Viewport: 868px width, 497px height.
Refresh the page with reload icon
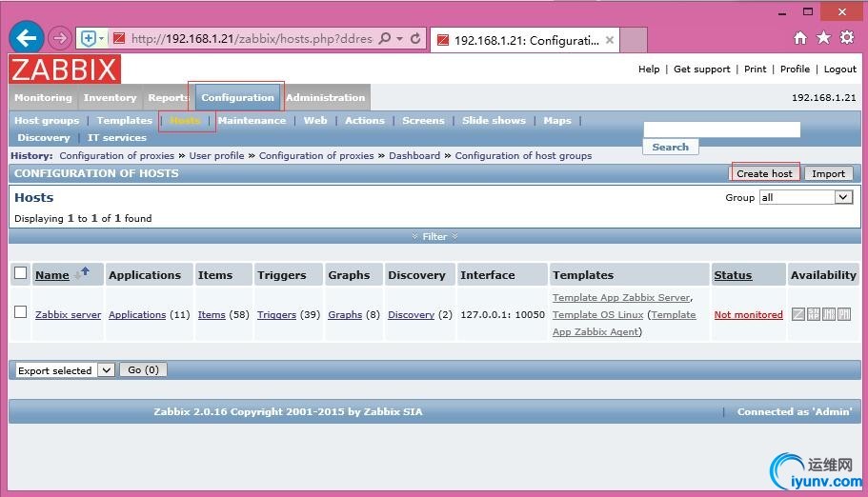point(415,38)
